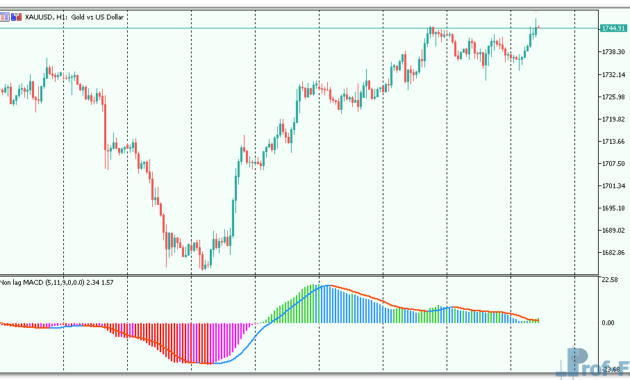This screenshot has height=380, width=630.
Task: Click the 1695.18 price scale value
Action: (x=613, y=208)
